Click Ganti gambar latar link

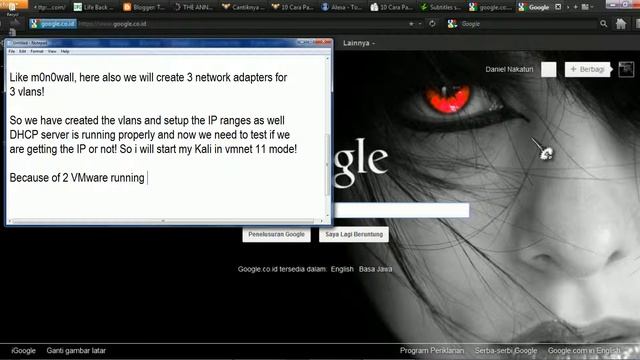76,351
